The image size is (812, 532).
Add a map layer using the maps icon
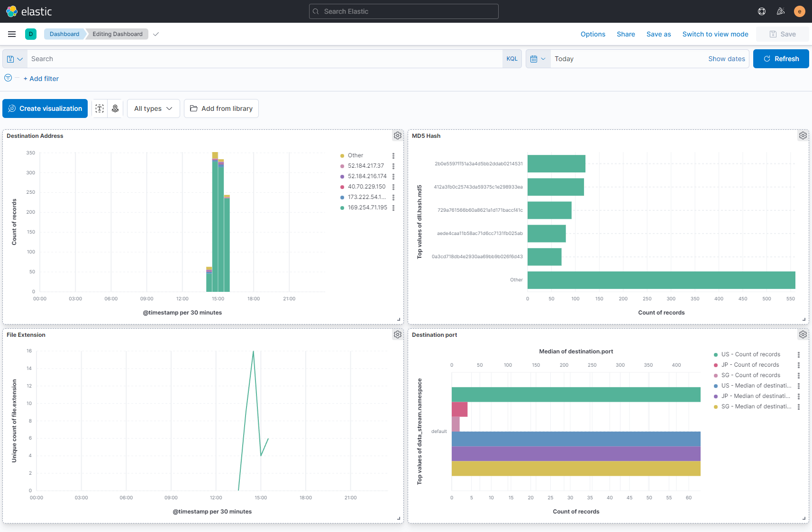[x=115, y=108]
